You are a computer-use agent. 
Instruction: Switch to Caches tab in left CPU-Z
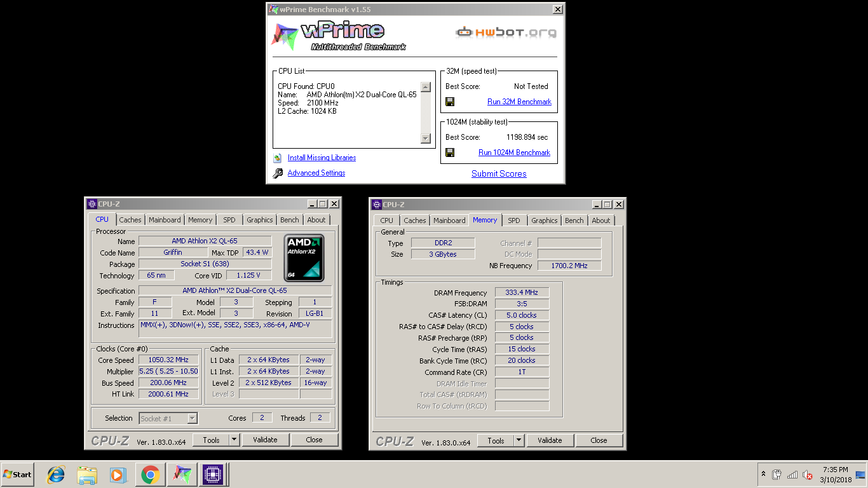click(x=130, y=220)
